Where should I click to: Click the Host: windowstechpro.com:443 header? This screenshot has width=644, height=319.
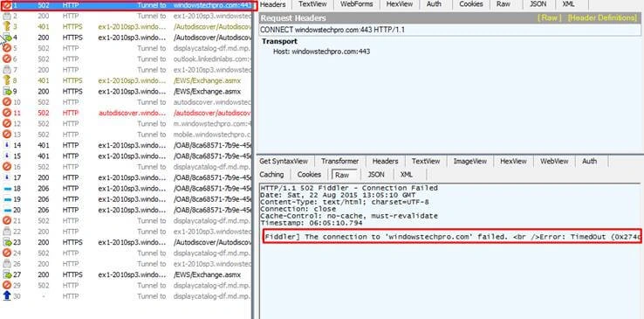(x=322, y=52)
